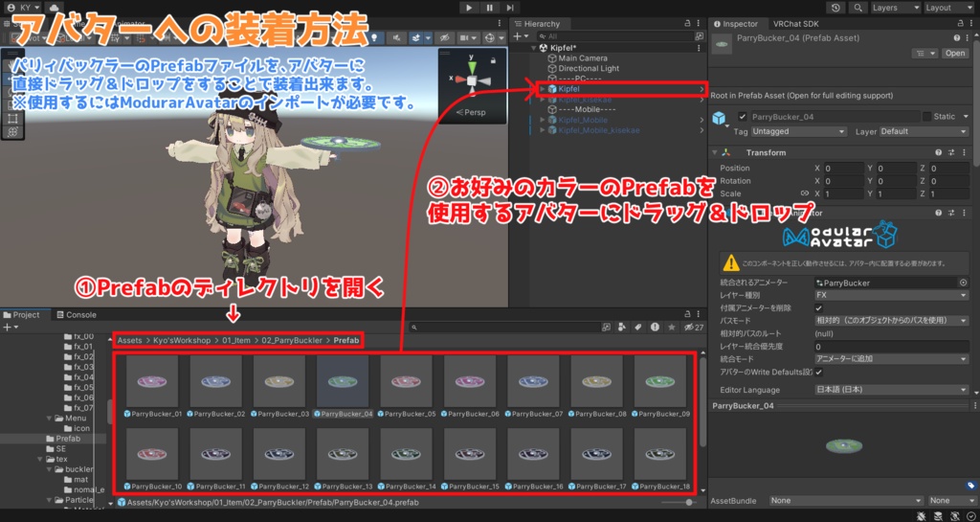Toggle the 付属アニメーターを削除 checkbox
The image size is (980, 522).
819,308
